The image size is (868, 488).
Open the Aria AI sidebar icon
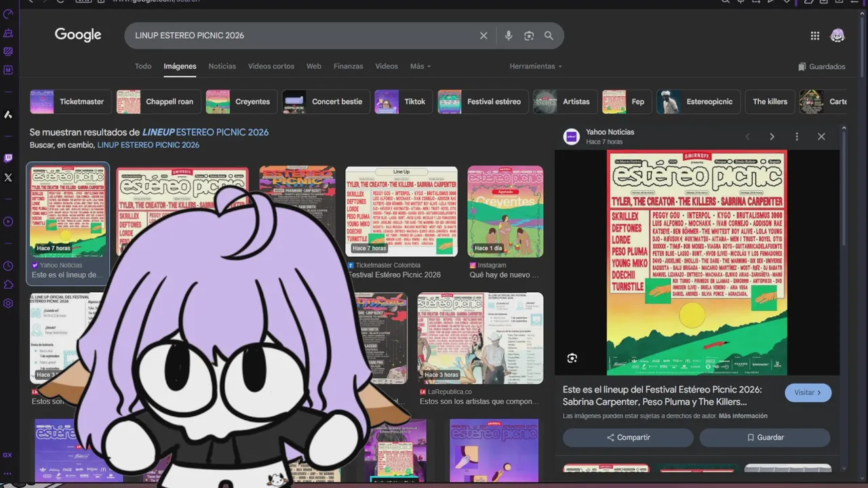coord(8,115)
